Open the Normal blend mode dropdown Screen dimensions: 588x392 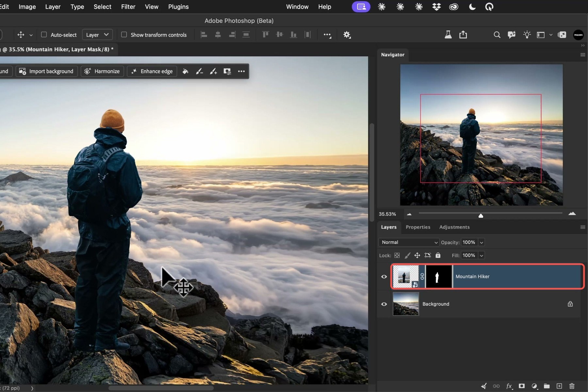409,242
